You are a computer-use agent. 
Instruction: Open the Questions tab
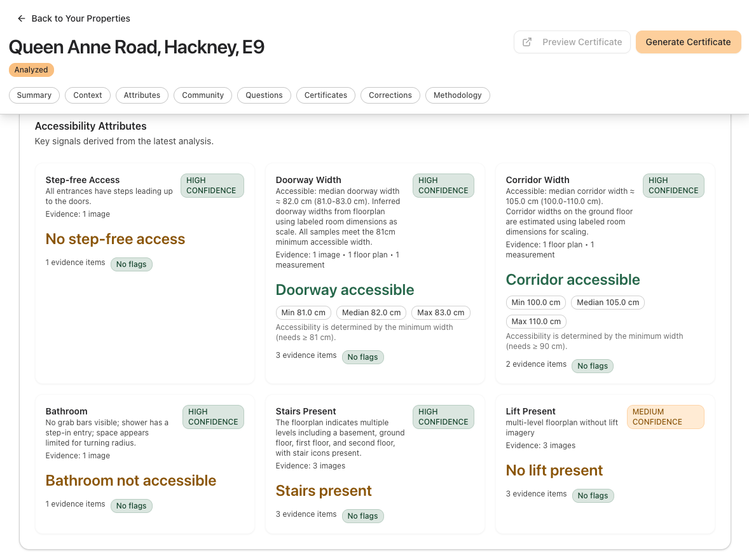264,95
